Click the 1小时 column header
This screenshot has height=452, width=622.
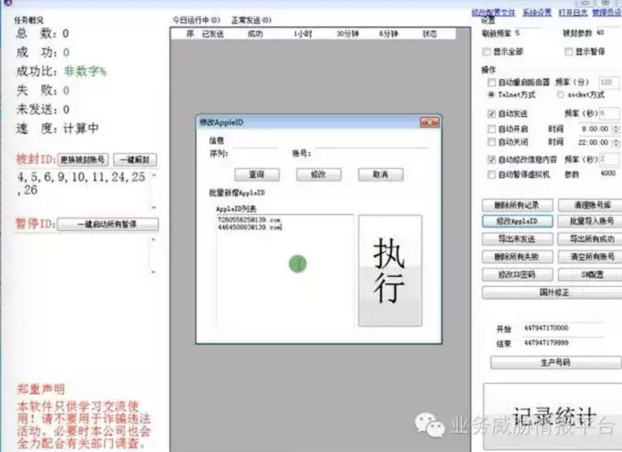point(303,34)
